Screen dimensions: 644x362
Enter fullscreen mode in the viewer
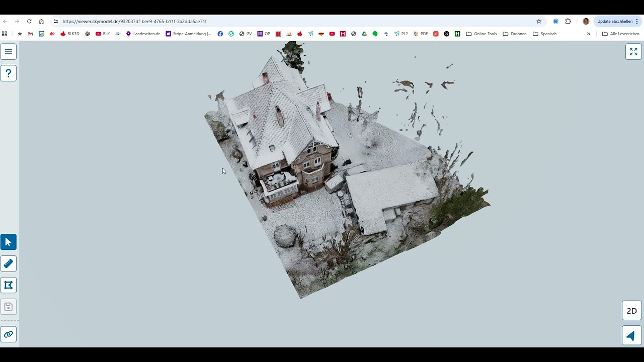pos(633,52)
